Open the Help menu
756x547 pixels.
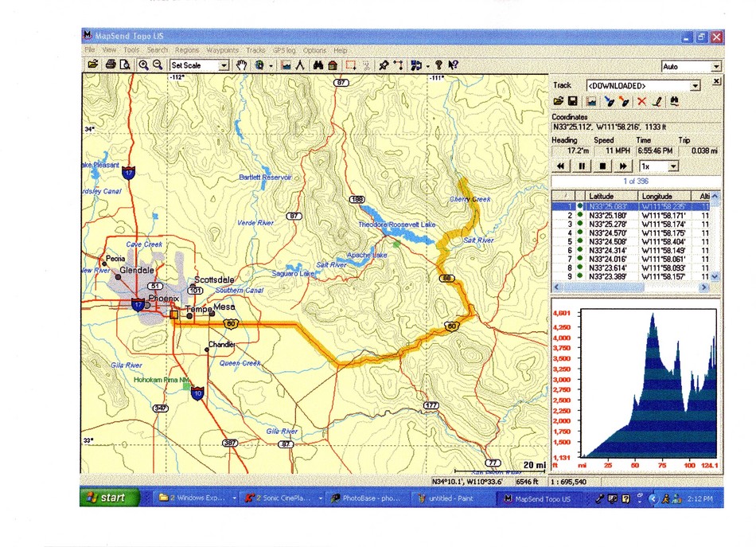[x=341, y=49]
